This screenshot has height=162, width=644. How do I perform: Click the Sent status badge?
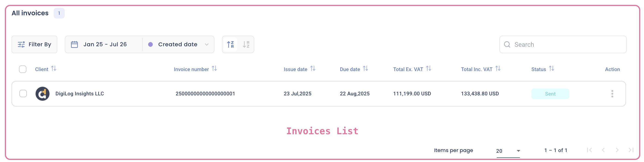pyautogui.click(x=550, y=94)
